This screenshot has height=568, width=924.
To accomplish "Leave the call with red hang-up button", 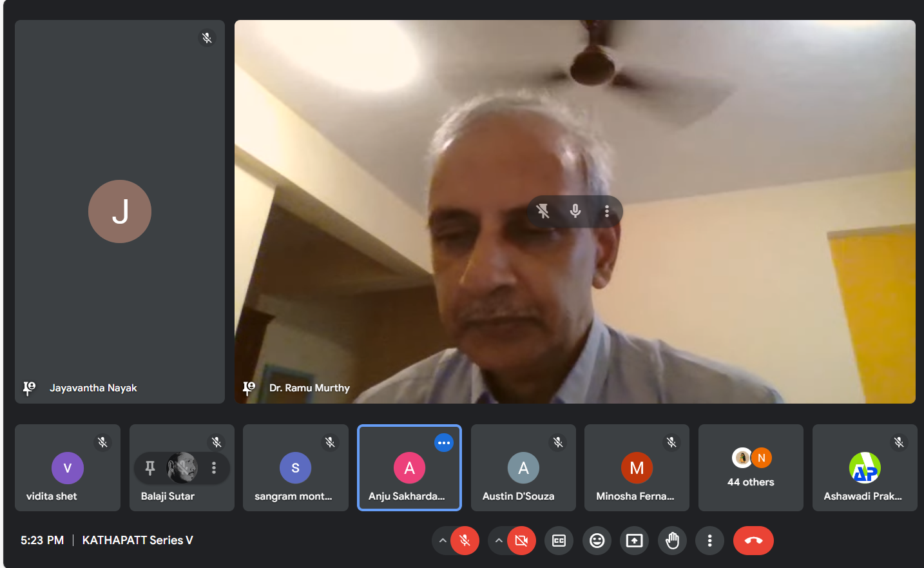I will coord(753,541).
